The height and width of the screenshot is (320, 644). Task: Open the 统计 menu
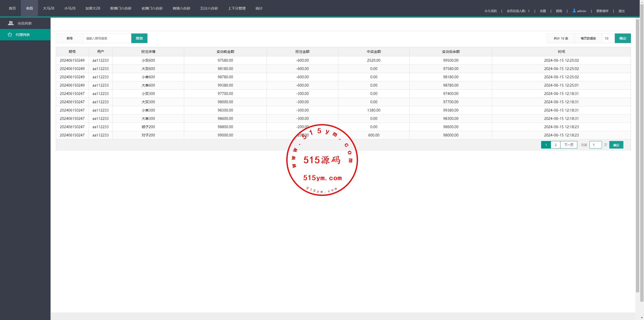259,8
